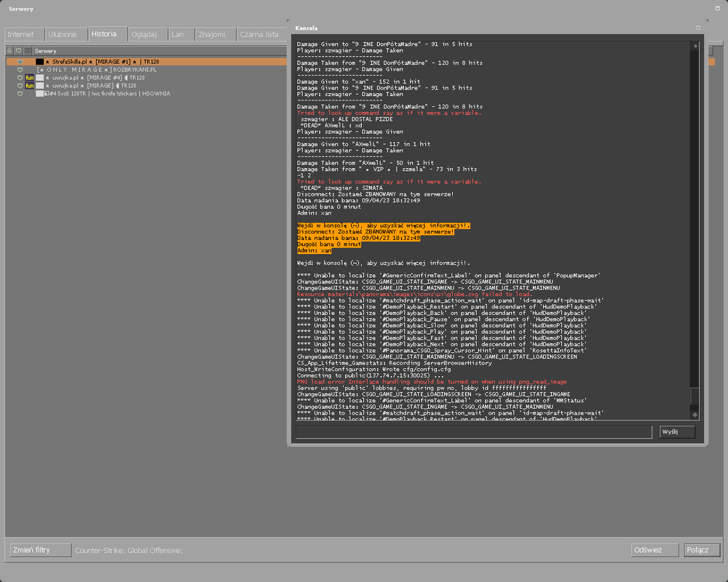Click Odśwież to refresh the server list

tap(654, 550)
